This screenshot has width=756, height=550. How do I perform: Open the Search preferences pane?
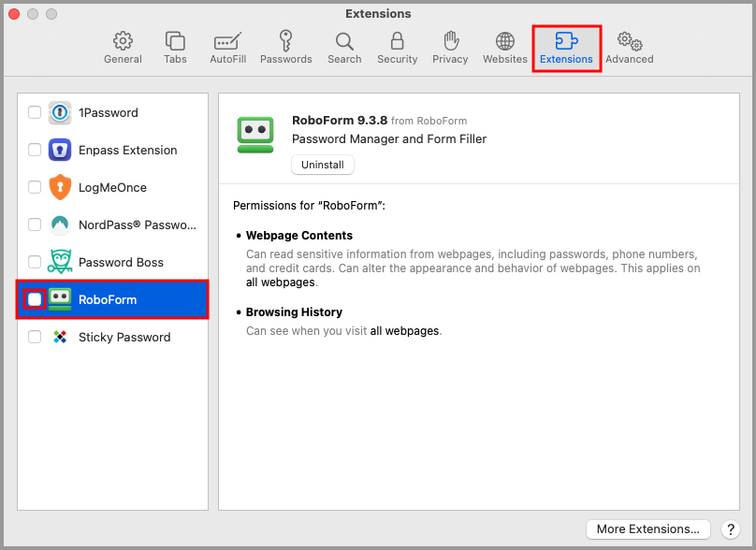pyautogui.click(x=344, y=48)
